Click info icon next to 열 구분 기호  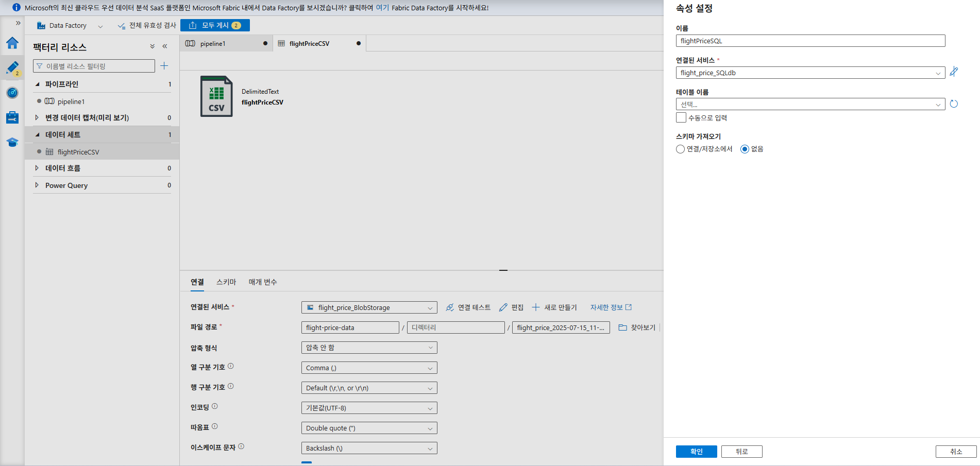tap(231, 366)
